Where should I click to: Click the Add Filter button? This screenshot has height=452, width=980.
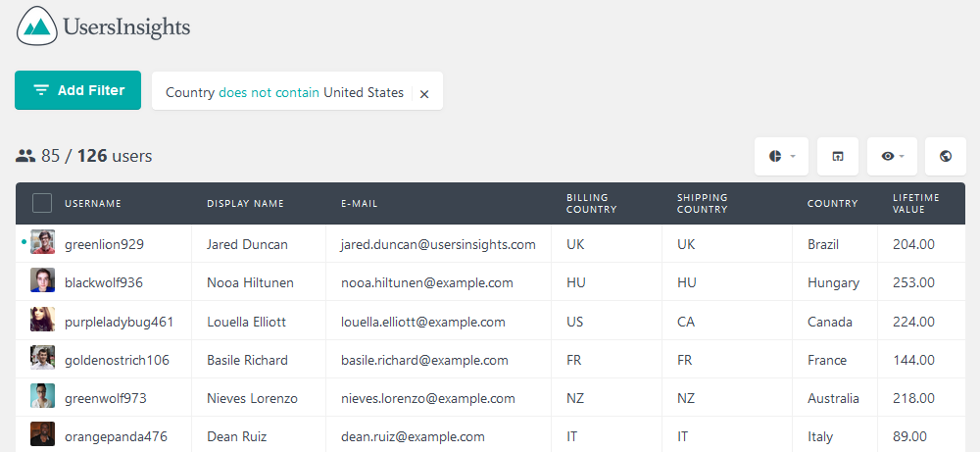(78, 90)
